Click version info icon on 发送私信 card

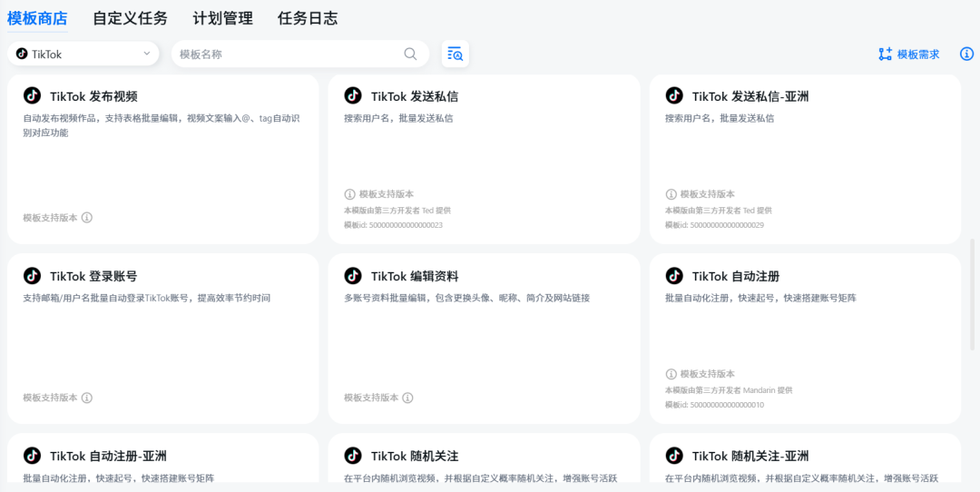point(350,193)
